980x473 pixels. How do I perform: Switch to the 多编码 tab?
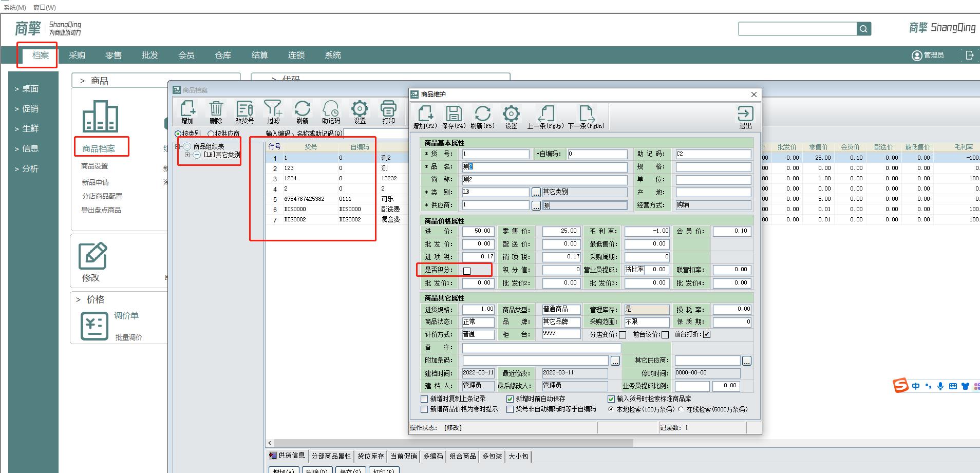433,456
